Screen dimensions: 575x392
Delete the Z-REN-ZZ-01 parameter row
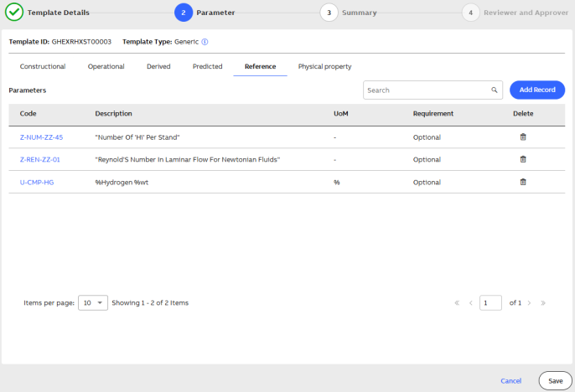[524, 159]
